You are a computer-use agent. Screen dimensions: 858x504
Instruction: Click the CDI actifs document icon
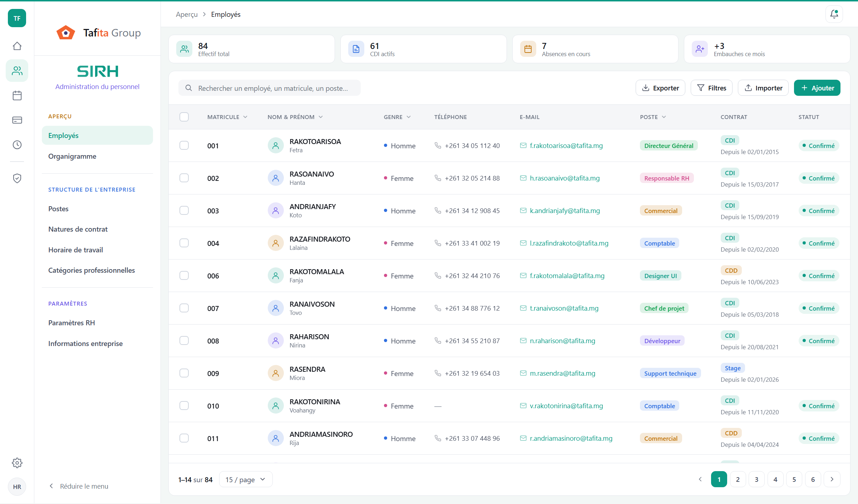(356, 49)
